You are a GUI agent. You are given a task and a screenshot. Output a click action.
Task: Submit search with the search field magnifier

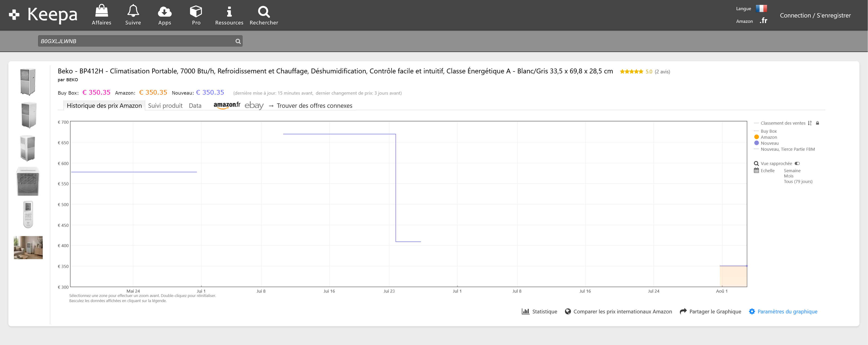pyautogui.click(x=238, y=41)
